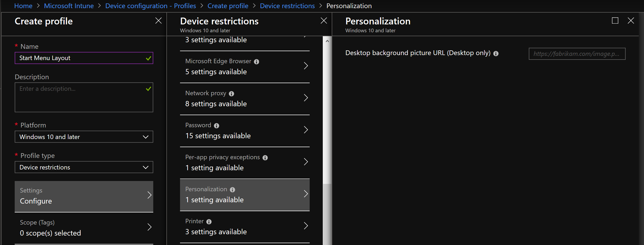Viewport: 644px width, 245px height.
Task: Click info icon for Desktop background picture URL
Action: click(496, 54)
